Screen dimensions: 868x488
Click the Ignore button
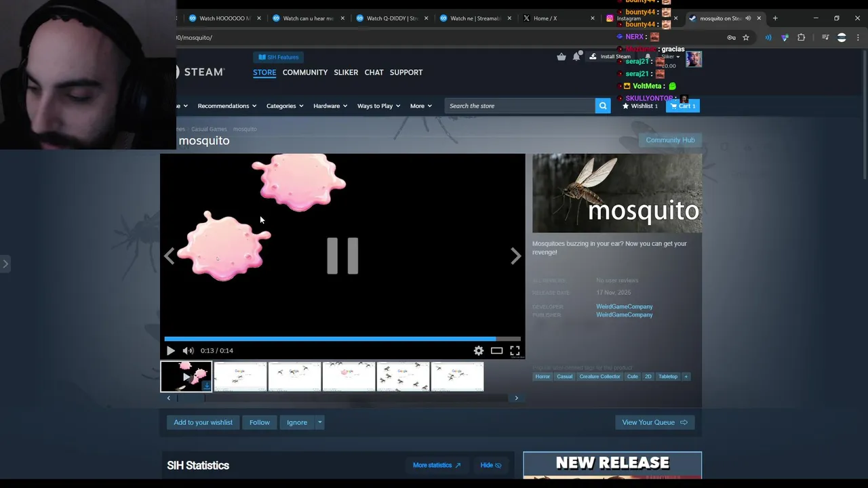coord(297,422)
